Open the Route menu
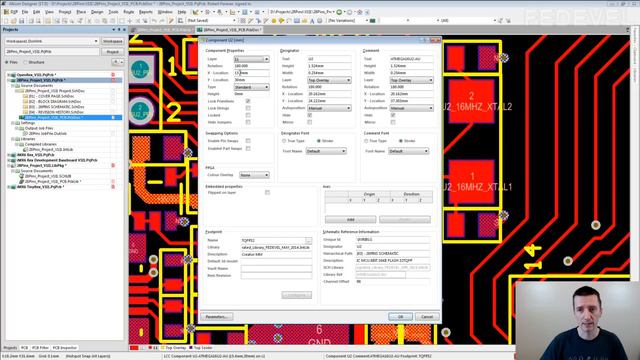This screenshot has width=640, height=360. click(129, 12)
